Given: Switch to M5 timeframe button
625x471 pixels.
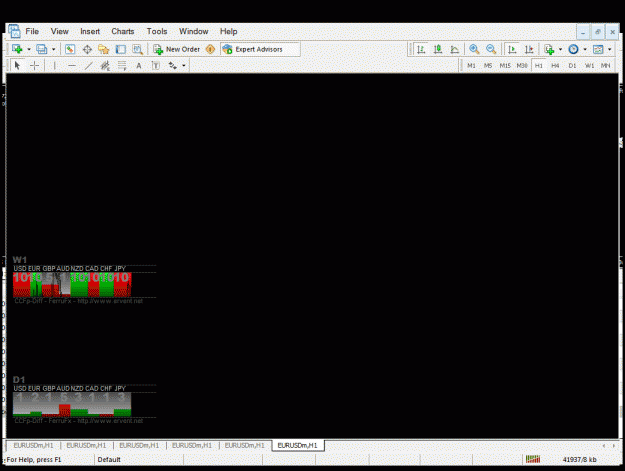Looking at the screenshot, I should point(488,65).
